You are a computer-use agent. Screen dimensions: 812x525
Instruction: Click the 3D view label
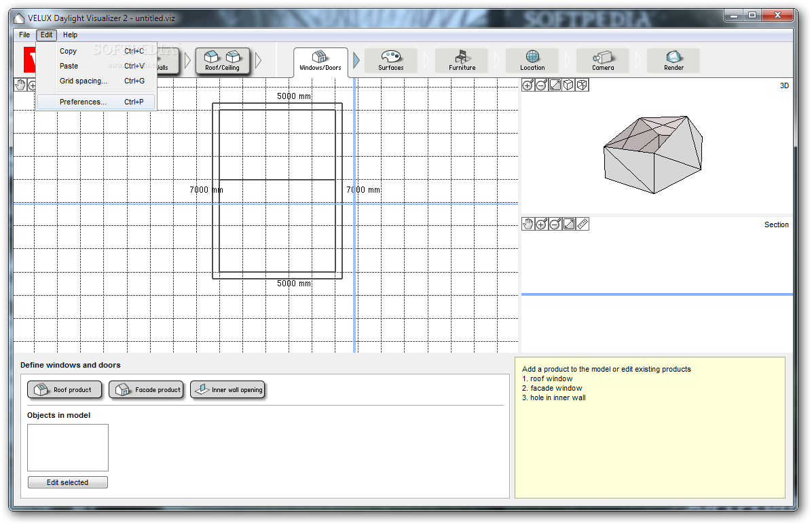tap(785, 86)
